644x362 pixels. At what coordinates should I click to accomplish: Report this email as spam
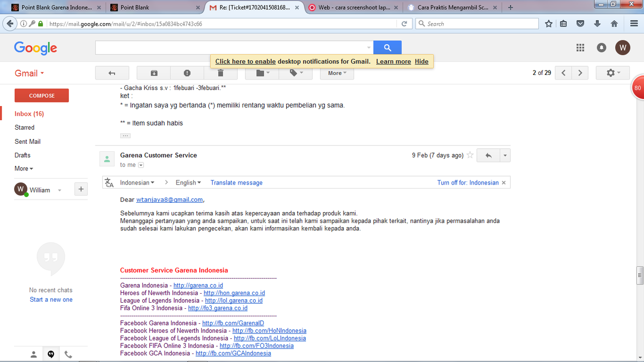187,73
